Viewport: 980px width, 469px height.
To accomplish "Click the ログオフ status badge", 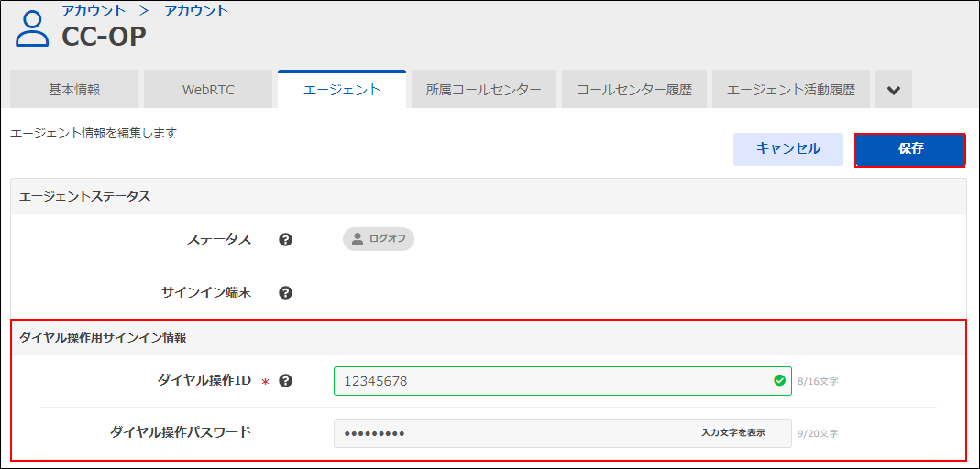I will 379,239.
